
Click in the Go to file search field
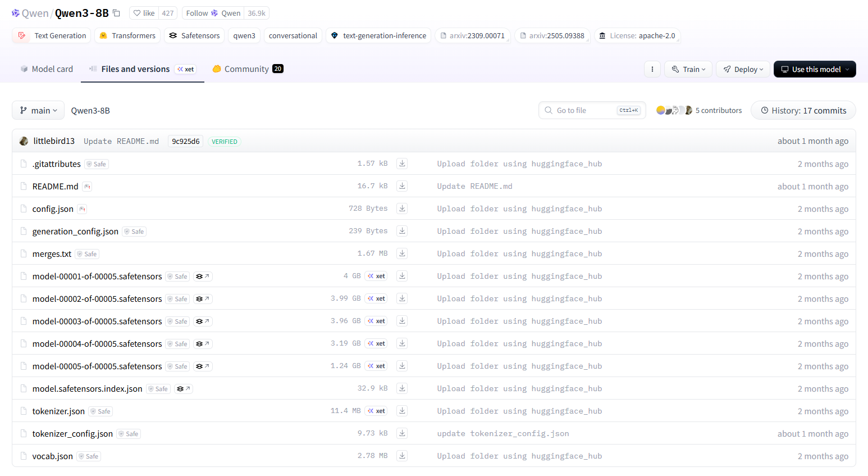click(592, 110)
